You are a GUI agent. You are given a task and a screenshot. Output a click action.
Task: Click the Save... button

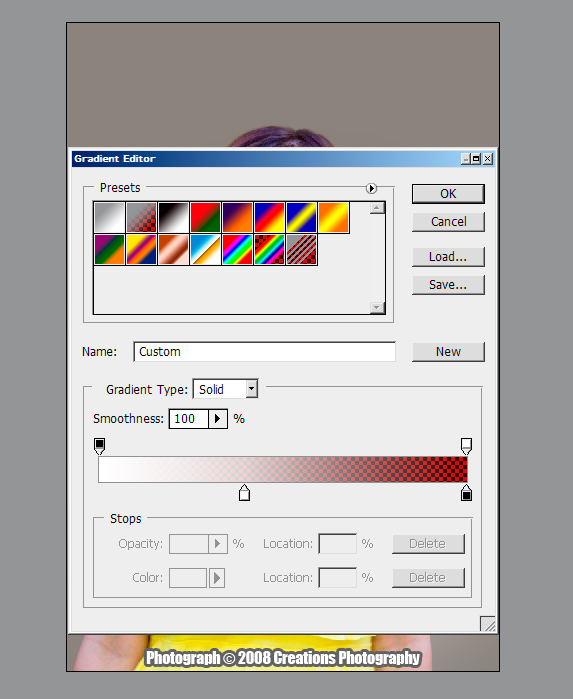pyautogui.click(x=448, y=285)
